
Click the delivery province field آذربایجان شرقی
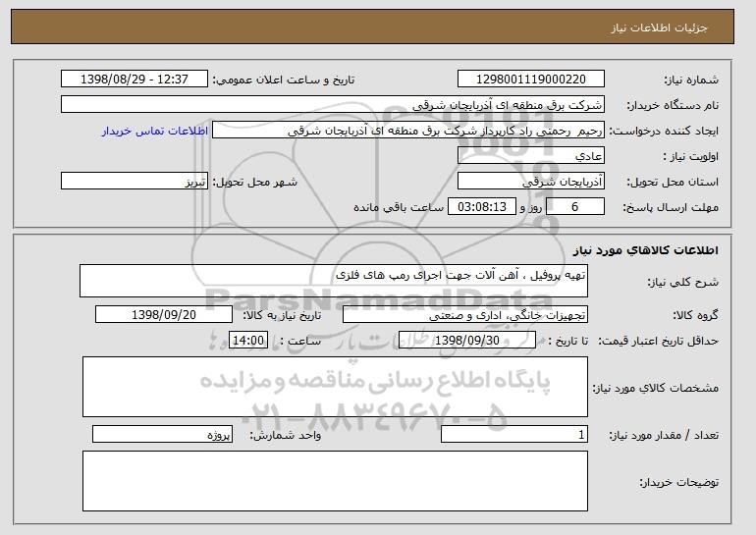click(531, 182)
